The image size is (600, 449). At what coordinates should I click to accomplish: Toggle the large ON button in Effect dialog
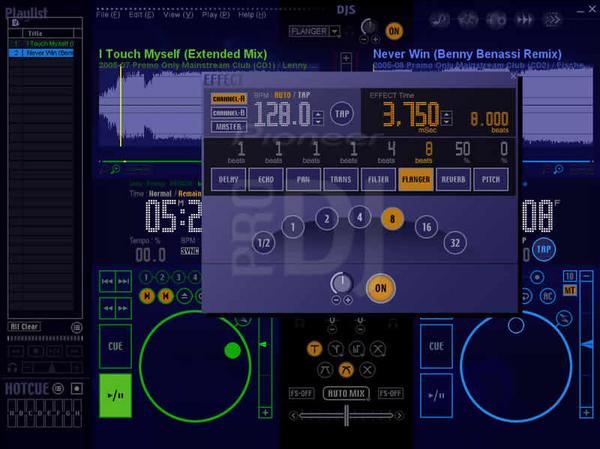(x=380, y=288)
